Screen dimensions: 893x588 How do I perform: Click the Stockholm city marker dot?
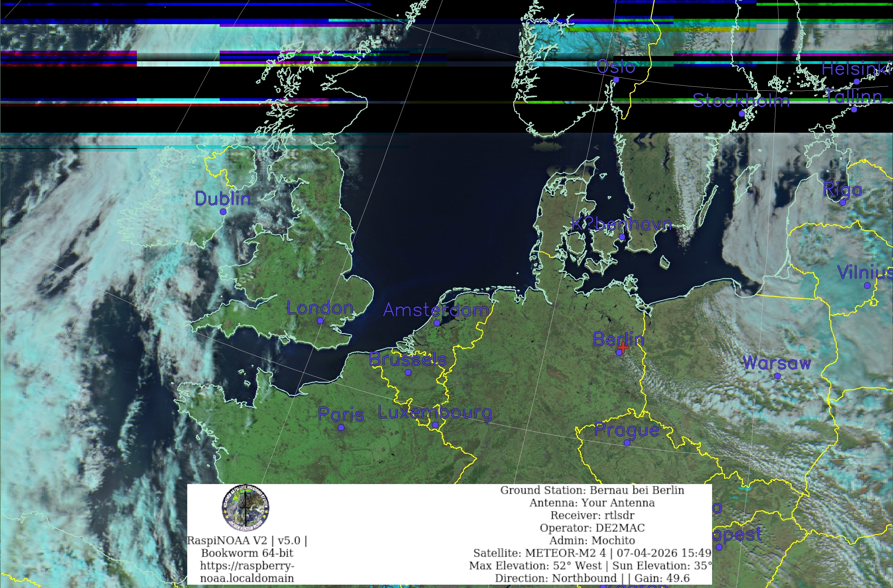click(x=742, y=114)
